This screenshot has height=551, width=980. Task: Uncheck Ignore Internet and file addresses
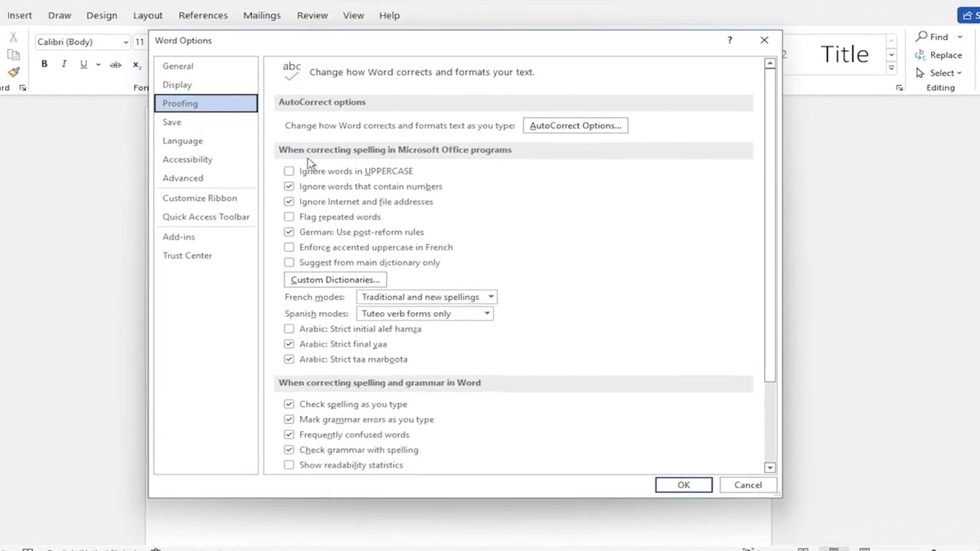289,202
